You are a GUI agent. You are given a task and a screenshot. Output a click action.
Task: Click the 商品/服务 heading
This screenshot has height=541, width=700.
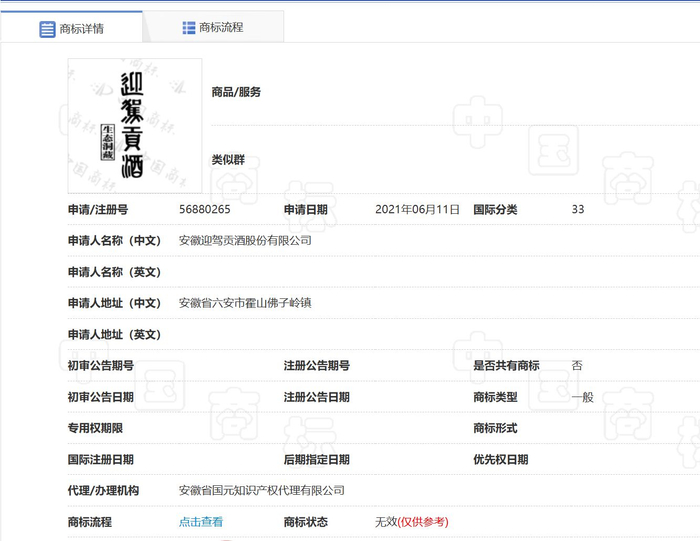[x=236, y=92]
